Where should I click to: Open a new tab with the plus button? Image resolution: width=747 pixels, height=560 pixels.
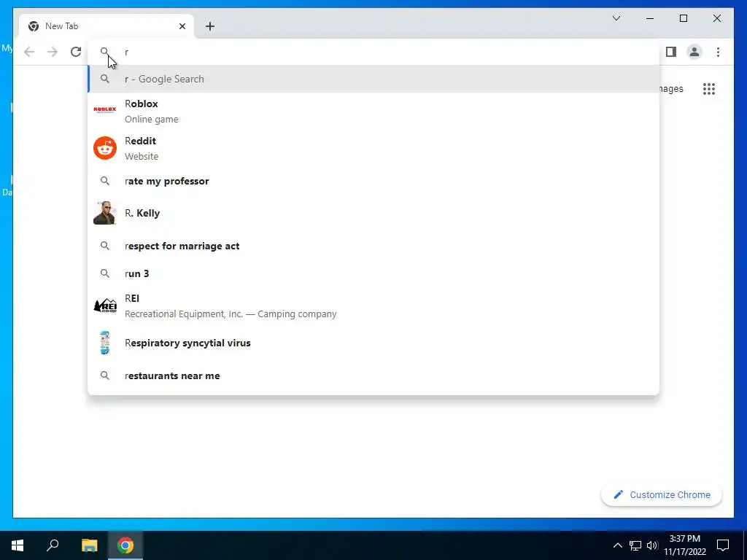209,26
